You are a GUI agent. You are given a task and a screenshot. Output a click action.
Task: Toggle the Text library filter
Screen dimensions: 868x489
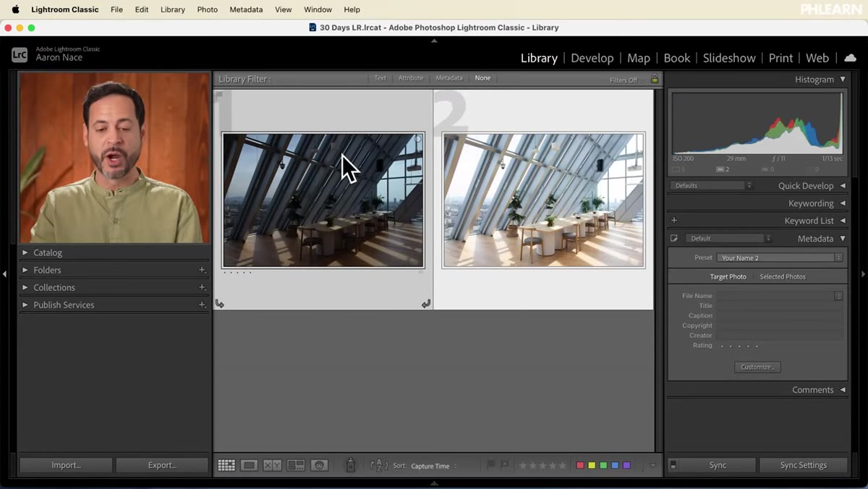click(380, 78)
